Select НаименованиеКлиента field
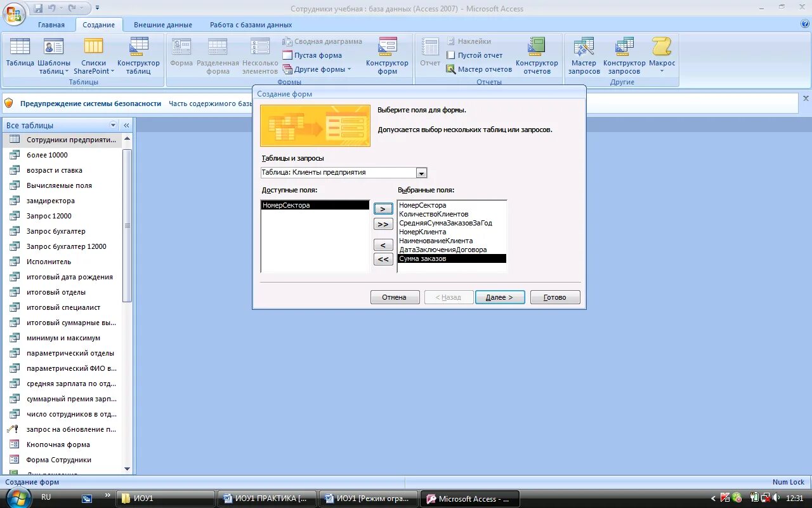812x508 pixels. pos(452,241)
